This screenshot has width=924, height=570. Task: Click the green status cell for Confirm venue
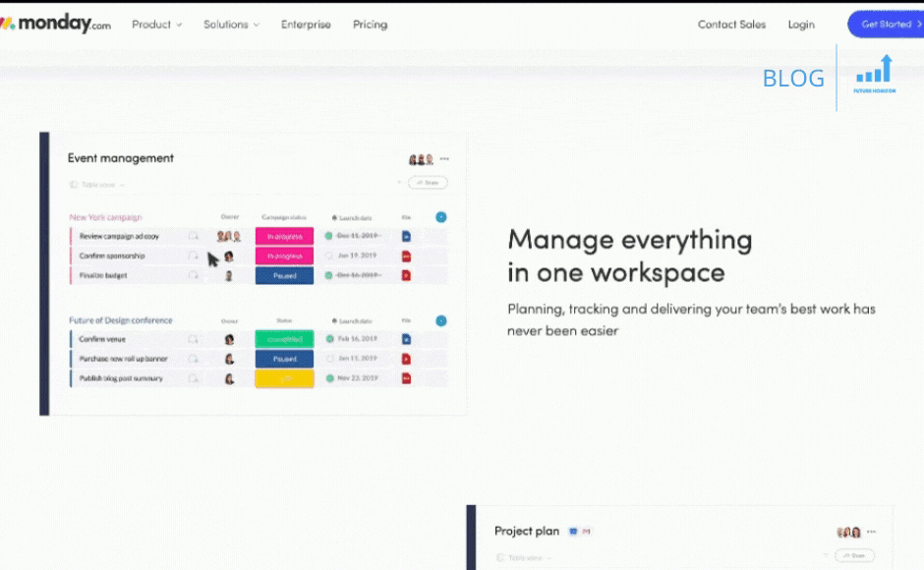click(284, 339)
